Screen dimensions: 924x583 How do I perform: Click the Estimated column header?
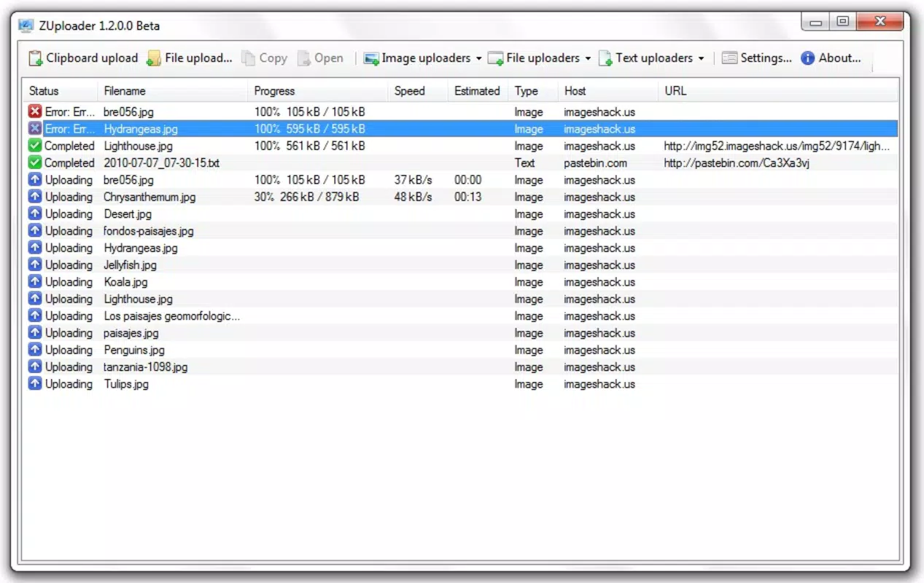point(478,91)
